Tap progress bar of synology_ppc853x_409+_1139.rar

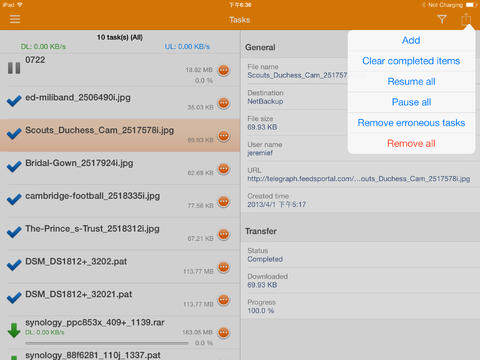point(107,343)
